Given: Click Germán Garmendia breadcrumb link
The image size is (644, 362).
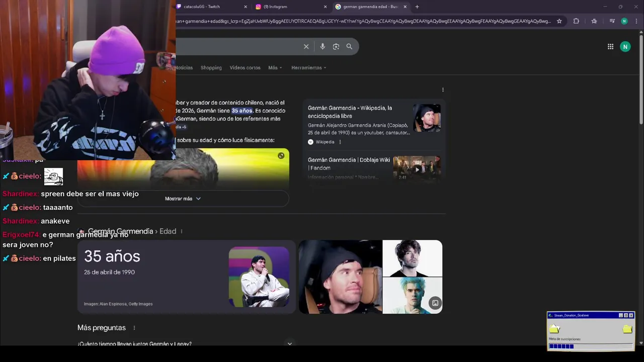Looking at the screenshot, I should [x=120, y=231].
